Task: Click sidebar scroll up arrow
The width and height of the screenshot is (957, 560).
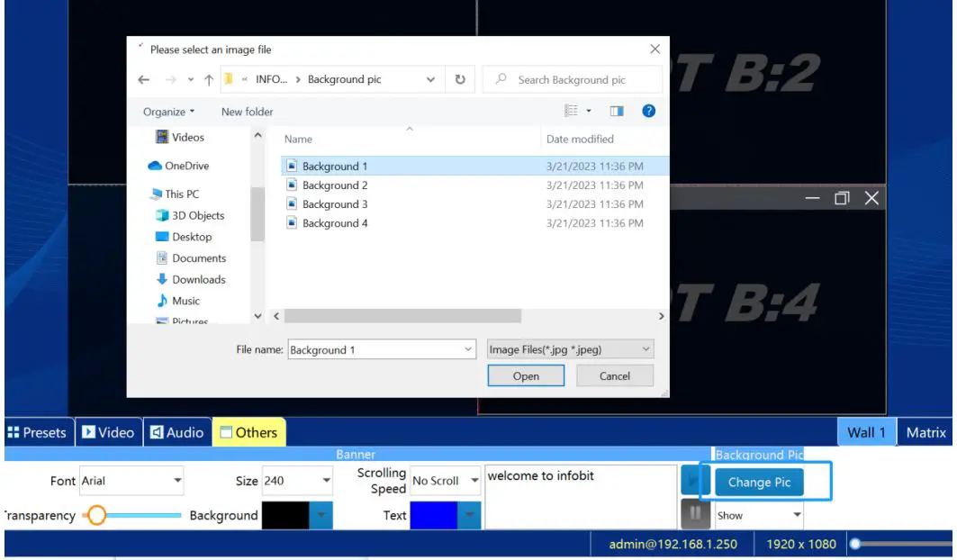Action: (257, 135)
